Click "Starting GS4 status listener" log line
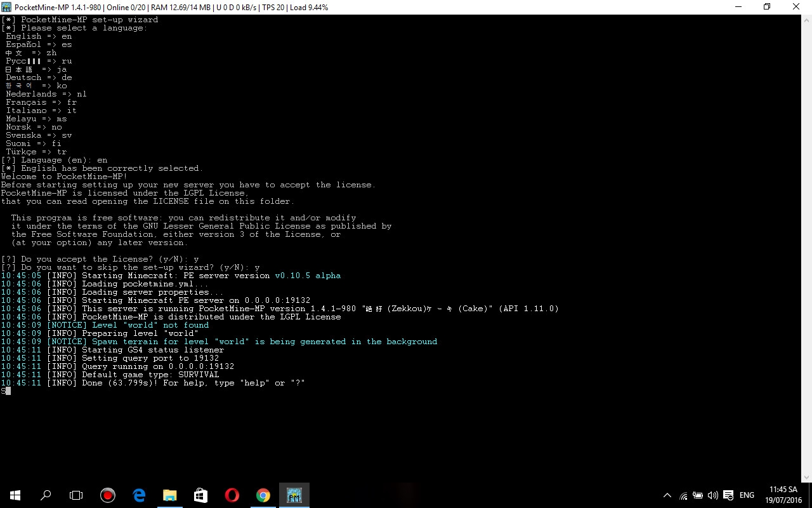Screen dimensions: 812x508 point(112,350)
